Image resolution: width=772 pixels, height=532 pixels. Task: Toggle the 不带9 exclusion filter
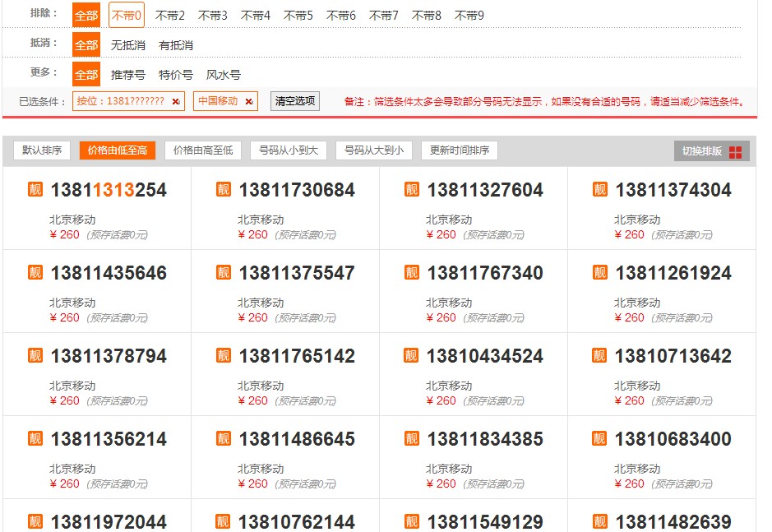469,16
